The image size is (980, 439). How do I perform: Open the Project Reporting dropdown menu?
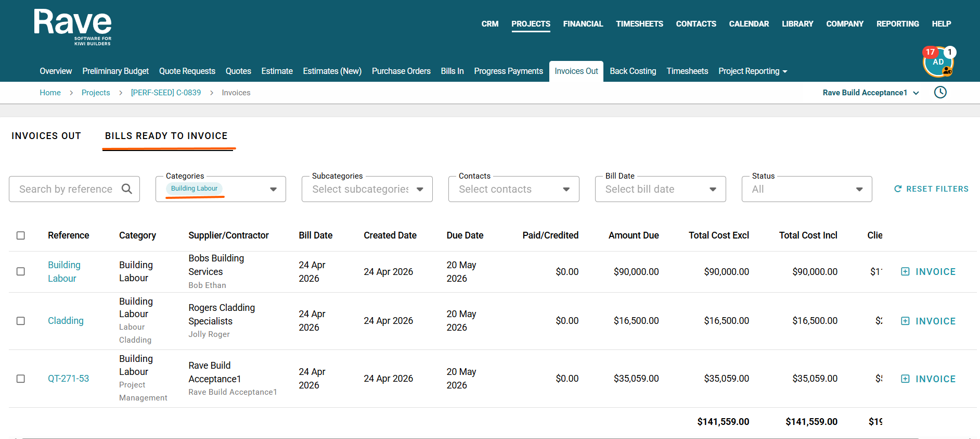(753, 71)
